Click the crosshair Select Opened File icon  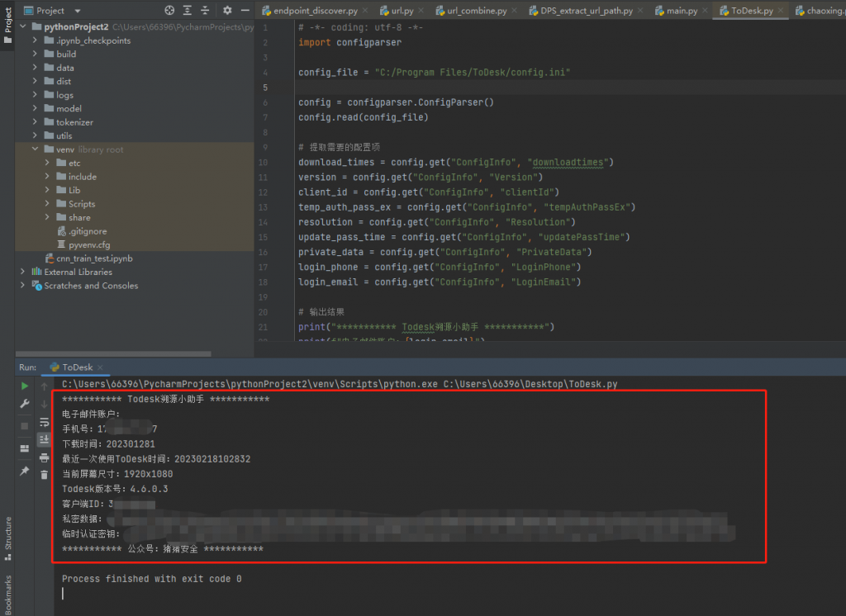[x=169, y=11]
